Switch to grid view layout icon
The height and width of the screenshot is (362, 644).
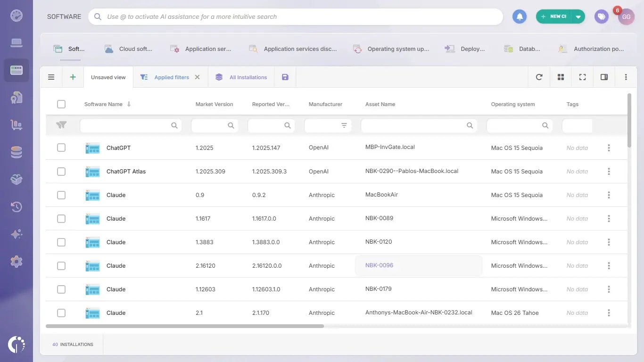coord(561,77)
